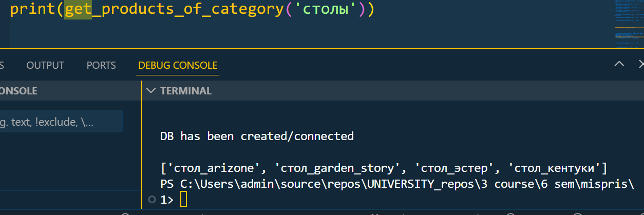Viewport: 644px width, 215px height.
Task: Open the PORTS tab
Action: point(101,65)
